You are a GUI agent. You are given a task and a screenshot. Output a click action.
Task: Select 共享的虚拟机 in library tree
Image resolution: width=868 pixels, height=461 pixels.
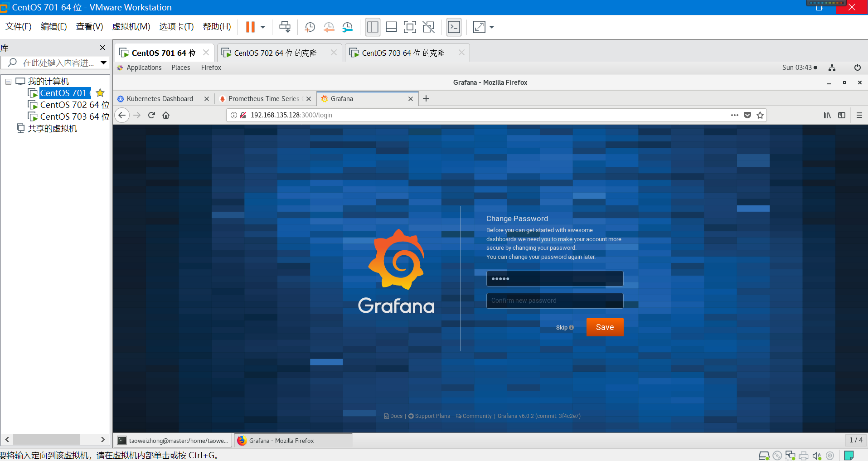tap(53, 128)
